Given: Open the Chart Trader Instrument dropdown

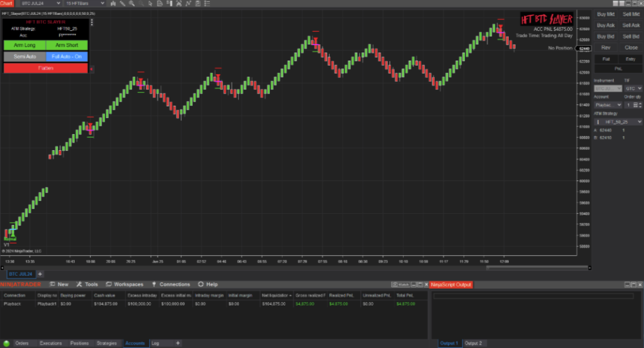Looking at the screenshot, I should click(x=609, y=89).
